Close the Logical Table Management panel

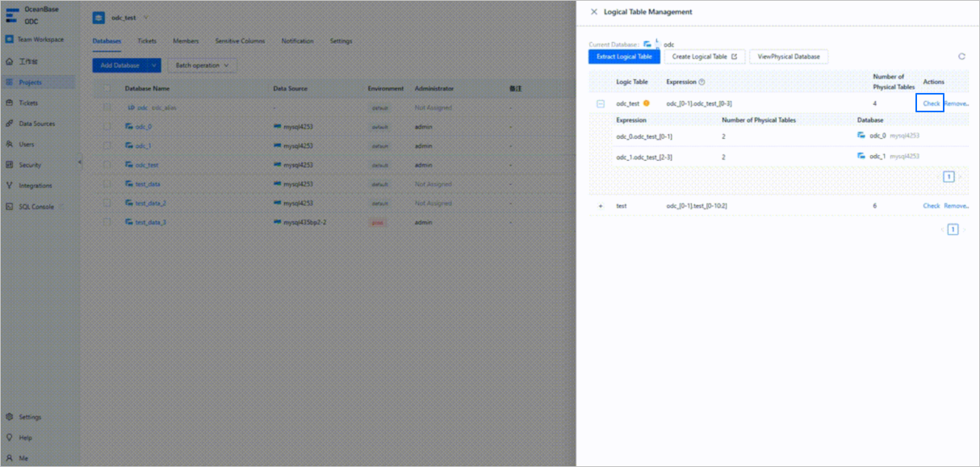(594, 12)
